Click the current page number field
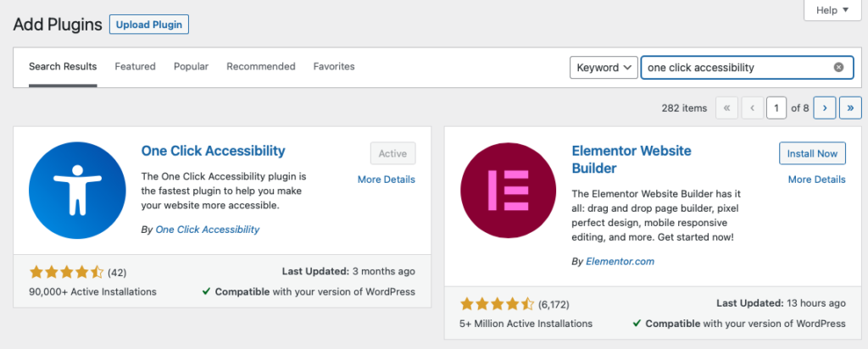This screenshot has width=868, height=349. tap(776, 108)
